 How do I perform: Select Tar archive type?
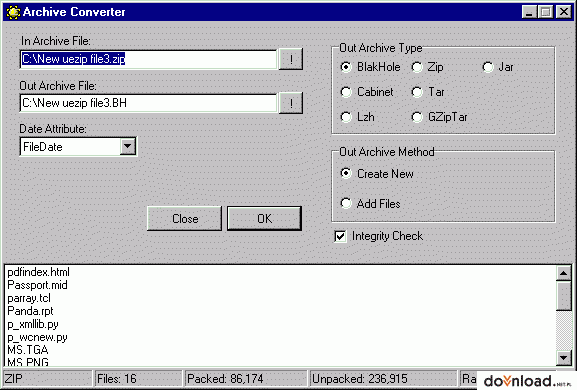pos(428,92)
